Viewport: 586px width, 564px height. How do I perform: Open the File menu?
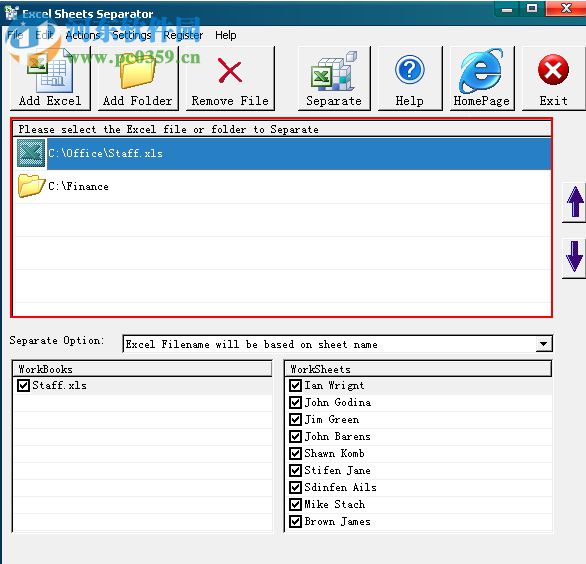click(x=15, y=35)
